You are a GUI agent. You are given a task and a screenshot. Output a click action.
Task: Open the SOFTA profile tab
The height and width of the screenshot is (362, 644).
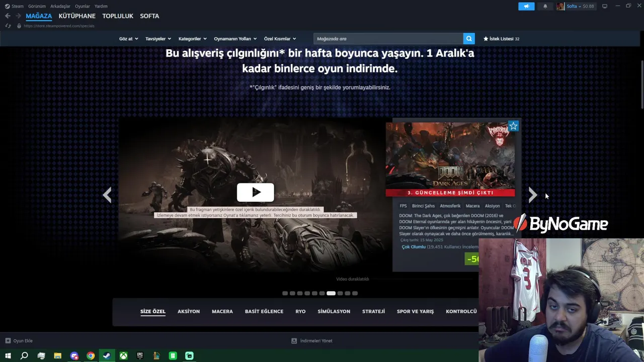point(149,16)
